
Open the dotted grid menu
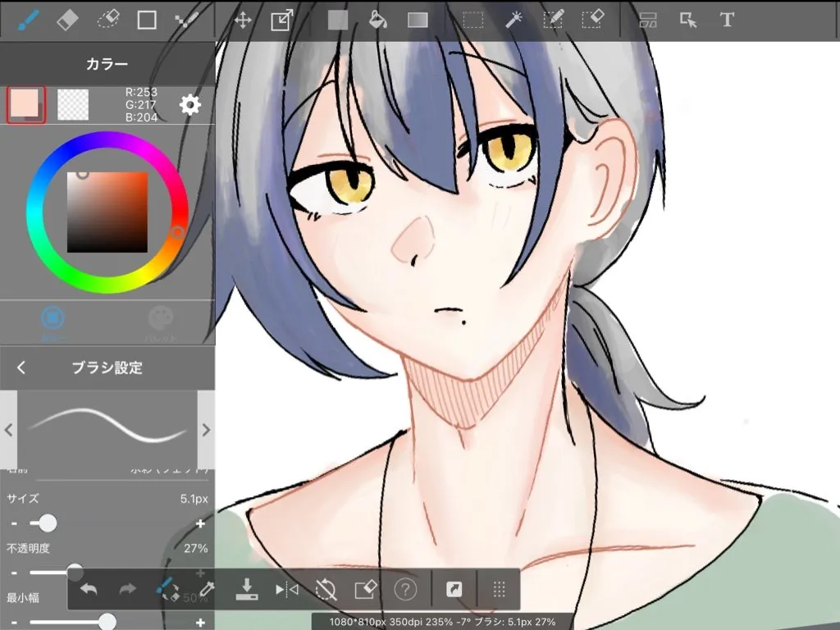click(499, 589)
